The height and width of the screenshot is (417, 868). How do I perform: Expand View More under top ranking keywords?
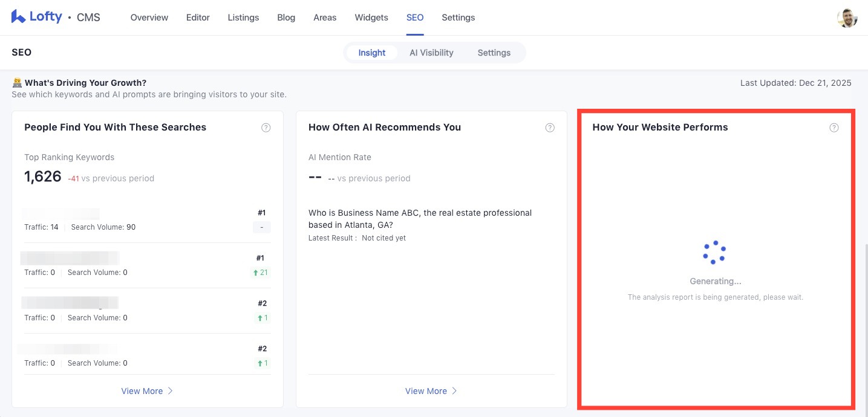147,391
